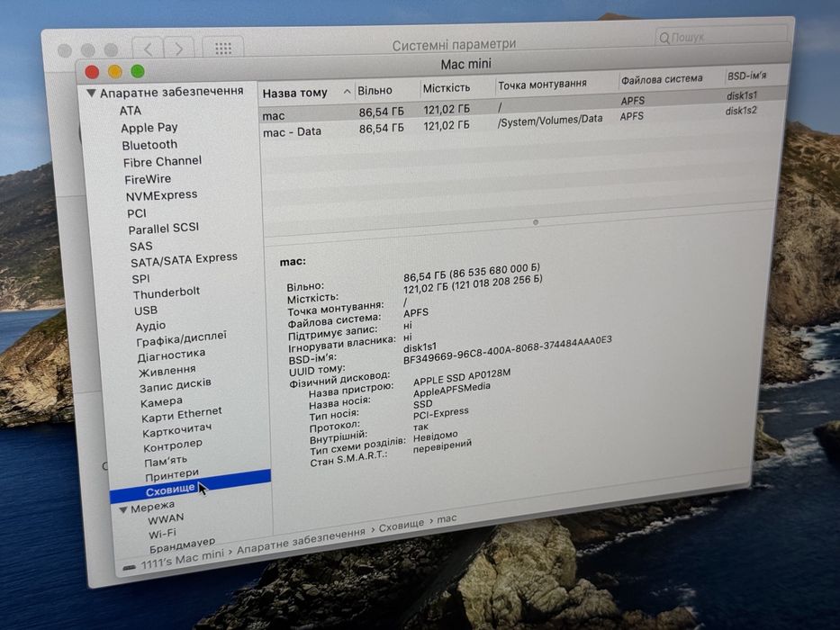Minimize the Mac mini window
The image size is (840, 630).
pyautogui.click(x=114, y=72)
